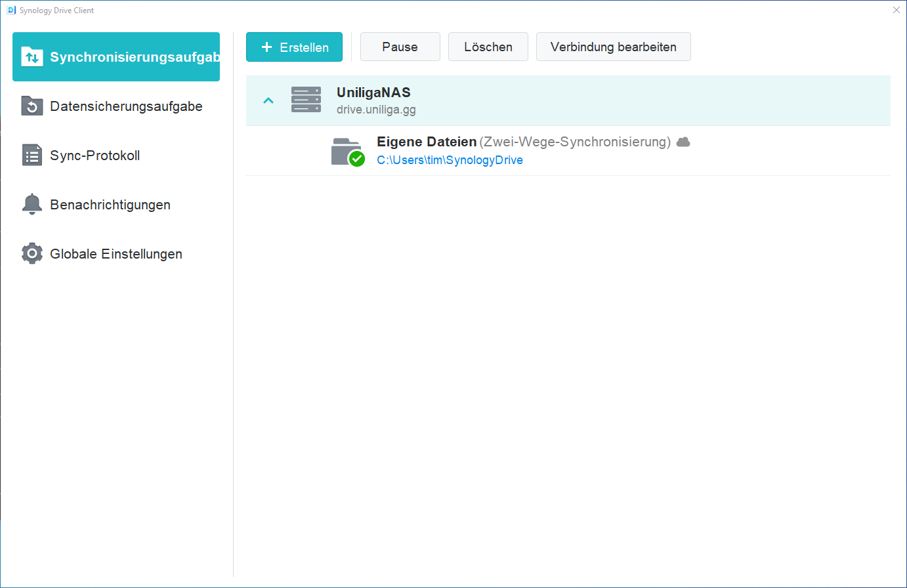907x588 pixels.
Task: Select the UniligaNAS server name
Action: tap(373, 93)
